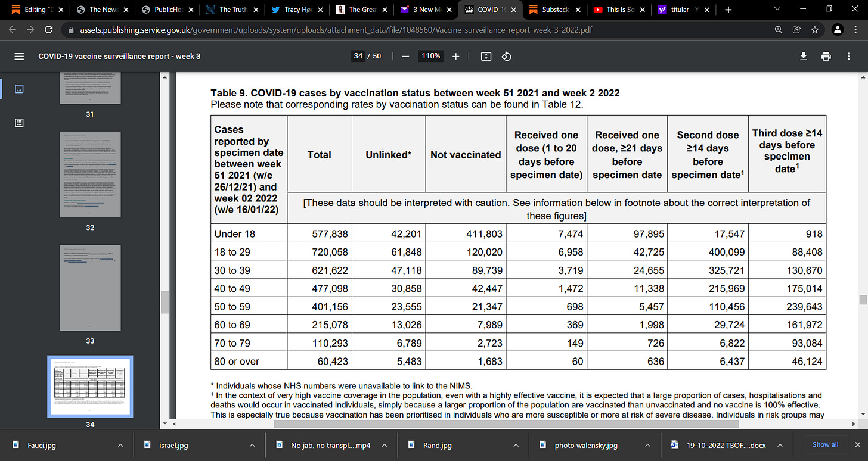Expand options for photo walensky.jpg

[x=647, y=445]
